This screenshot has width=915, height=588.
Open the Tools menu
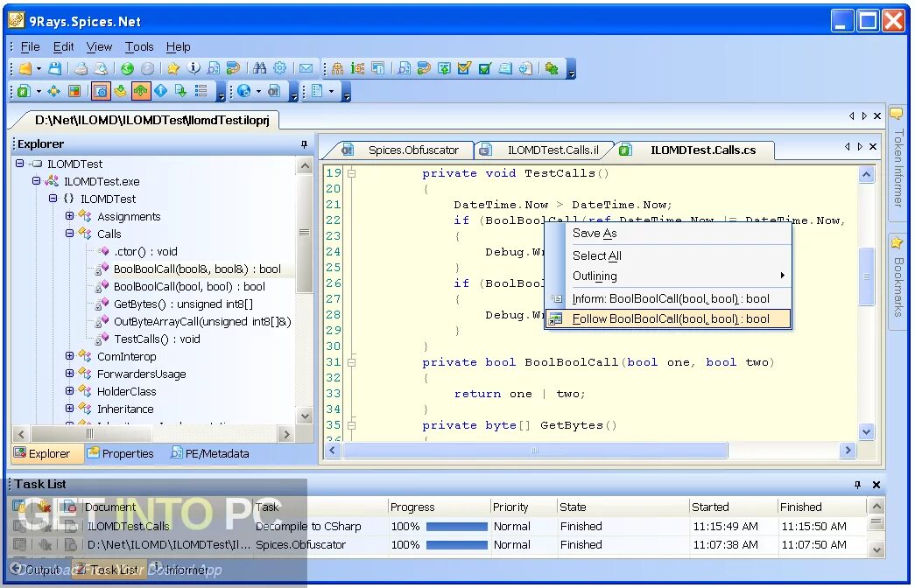(139, 46)
